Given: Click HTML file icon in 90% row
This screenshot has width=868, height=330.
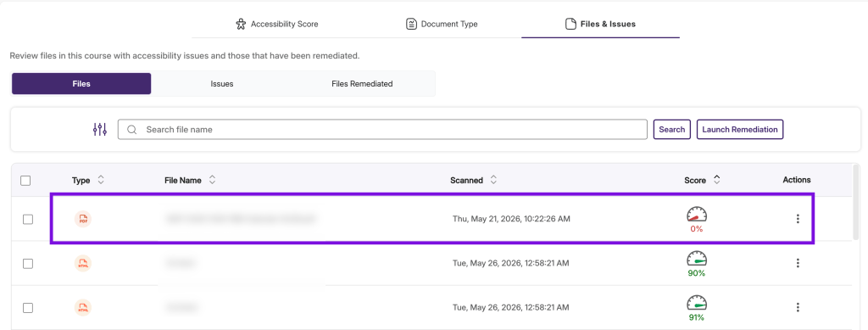Looking at the screenshot, I should click(x=83, y=264).
